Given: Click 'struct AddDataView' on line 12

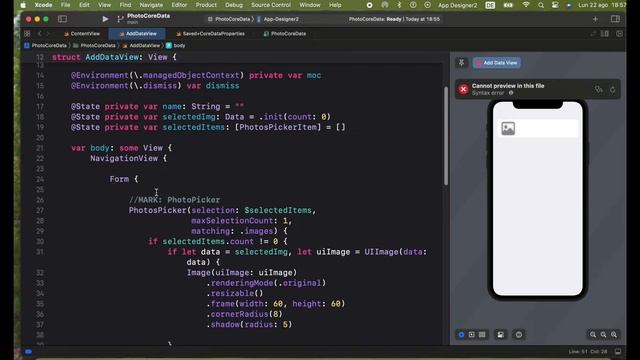Looking at the screenshot, I should tap(95, 57).
